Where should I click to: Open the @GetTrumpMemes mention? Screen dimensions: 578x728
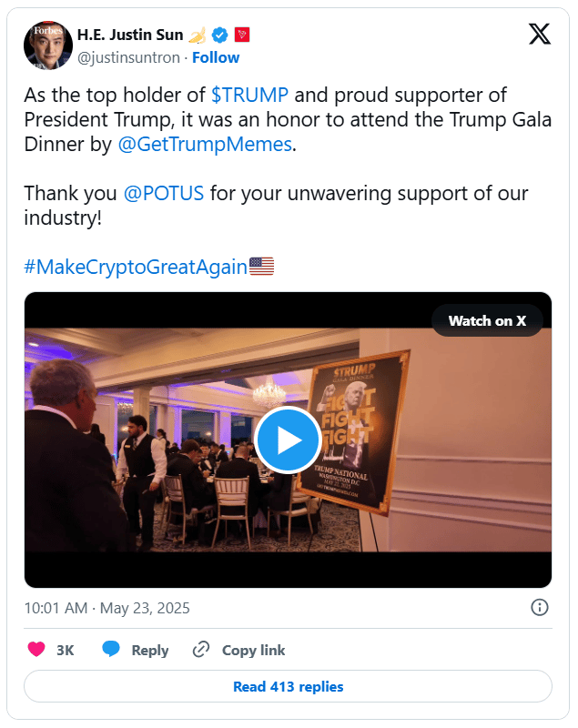[205, 145]
